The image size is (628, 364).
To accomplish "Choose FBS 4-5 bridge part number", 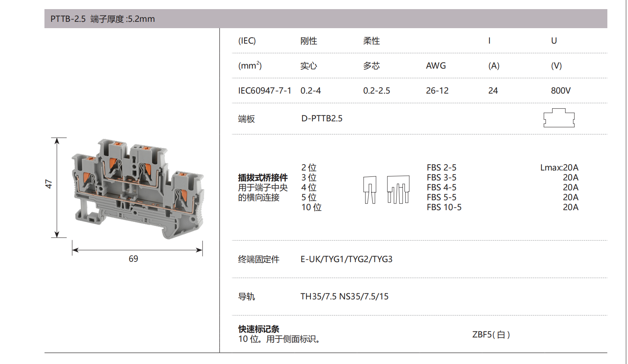I will tap(441, 188).
